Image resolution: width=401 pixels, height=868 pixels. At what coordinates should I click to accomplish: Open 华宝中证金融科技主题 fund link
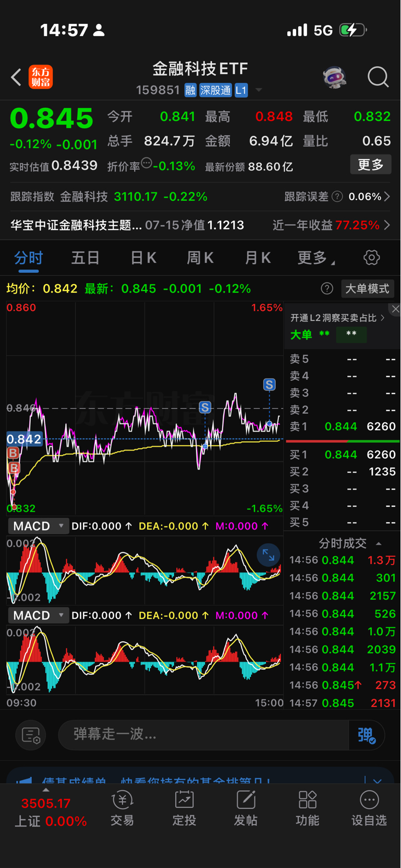[x=76, y=225]
